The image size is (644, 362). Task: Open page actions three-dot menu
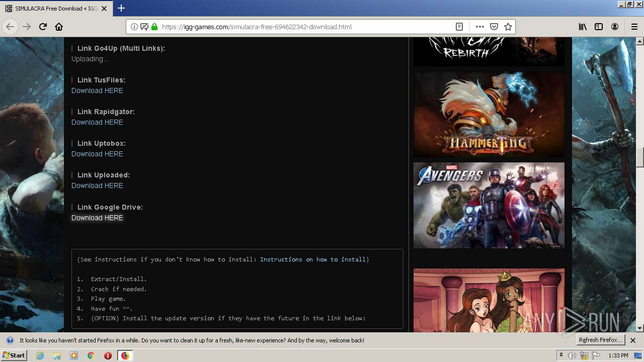(479, 27)
